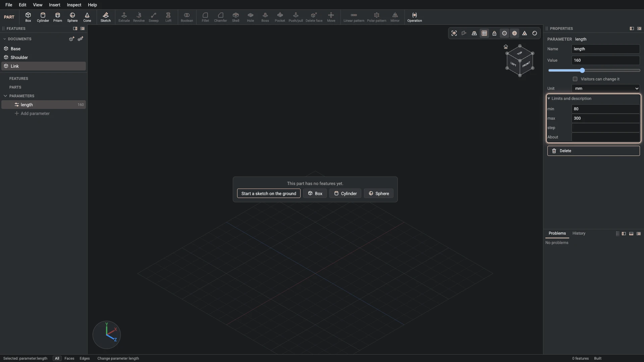Image resolution: width=644 pixels, height=362 pixels.
Task: Click the LEFT face of view cube
Action: coord(513,64)
